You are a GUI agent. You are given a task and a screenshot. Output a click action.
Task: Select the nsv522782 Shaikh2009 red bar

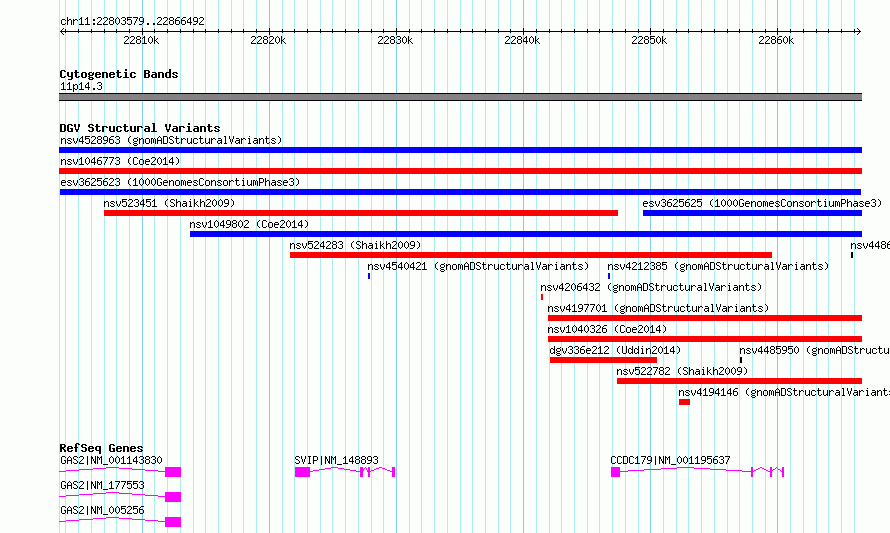(740, 381)
